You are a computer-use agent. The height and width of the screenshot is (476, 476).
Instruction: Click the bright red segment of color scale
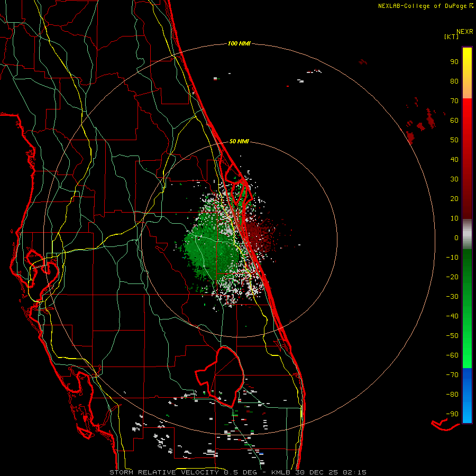coord(467,122)
